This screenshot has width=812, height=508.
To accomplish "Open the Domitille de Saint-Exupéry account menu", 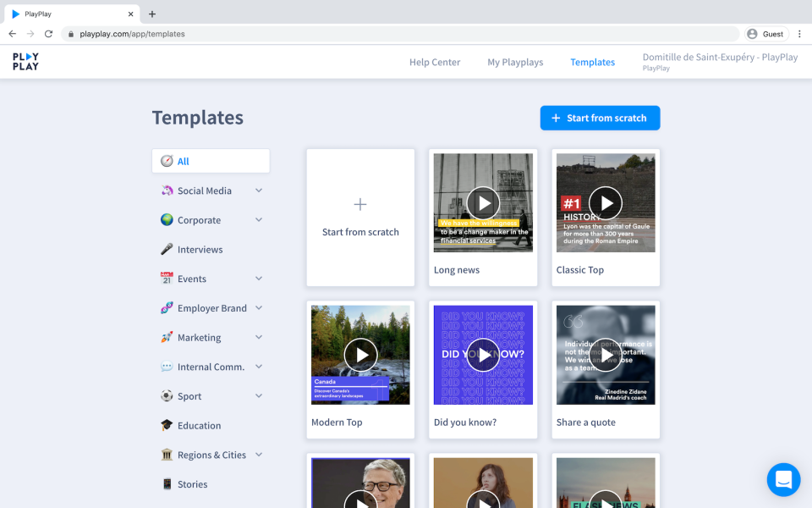I will [x=720, y=61].
